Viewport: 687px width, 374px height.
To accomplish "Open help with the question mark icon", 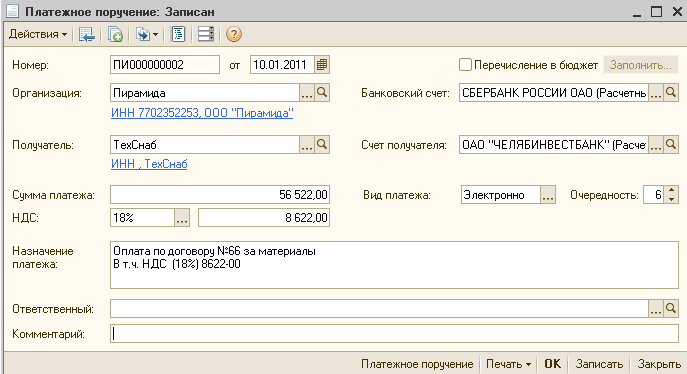I will pos(234,34).
